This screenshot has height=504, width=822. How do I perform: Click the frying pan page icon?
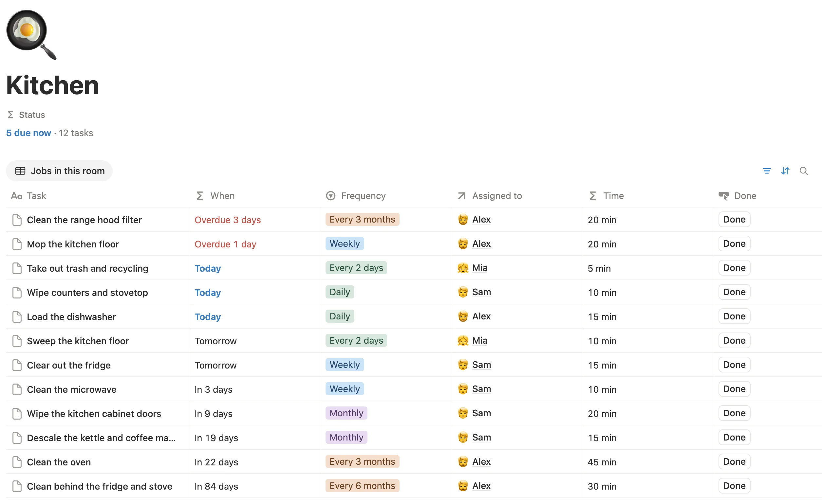[x=31, y=35]
